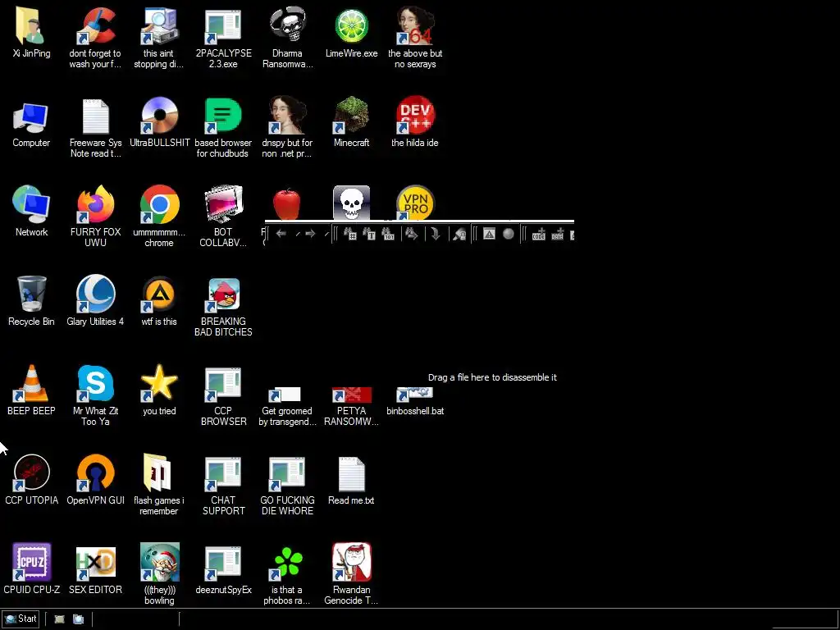
Task: Open the Start menu button
Action: coord(20,619)
